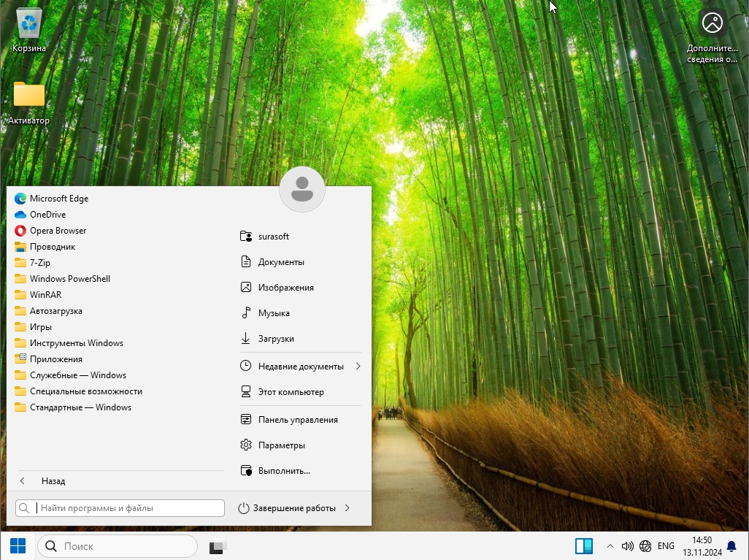Expand the Завершение работы options arrow

coord(347,508)
